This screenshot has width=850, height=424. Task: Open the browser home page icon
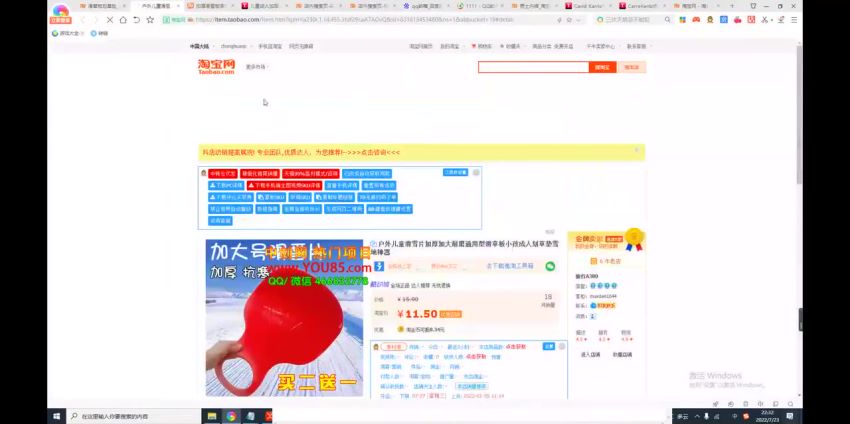point(123,20)
